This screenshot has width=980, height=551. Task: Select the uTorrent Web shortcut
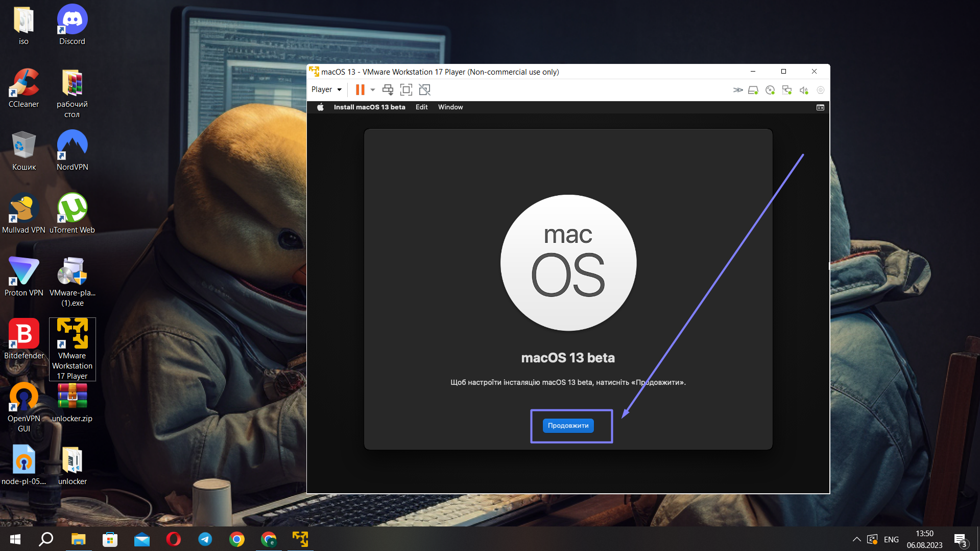click(x=72, y=214)
